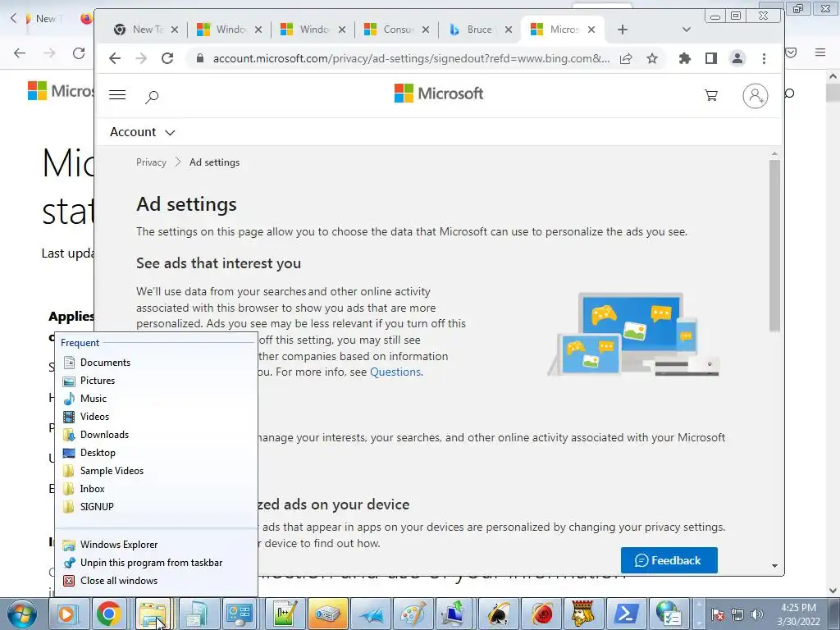This screenshot has width=840, height=630.
Task: Select Unpin this program from taskbar
Action: pos(156,563)
